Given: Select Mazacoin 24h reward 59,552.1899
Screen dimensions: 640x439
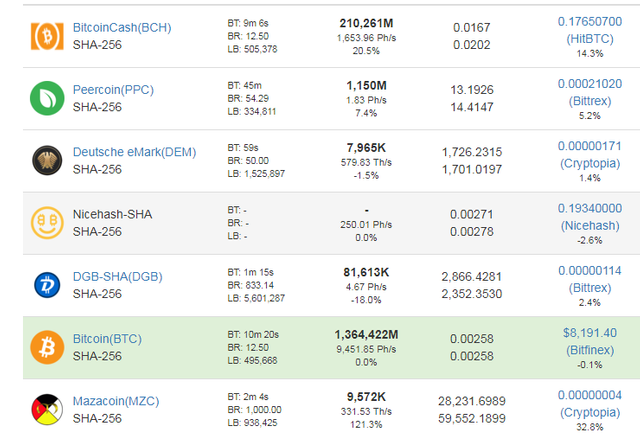Looking at the screenshot, I should [x=472, y=418].
